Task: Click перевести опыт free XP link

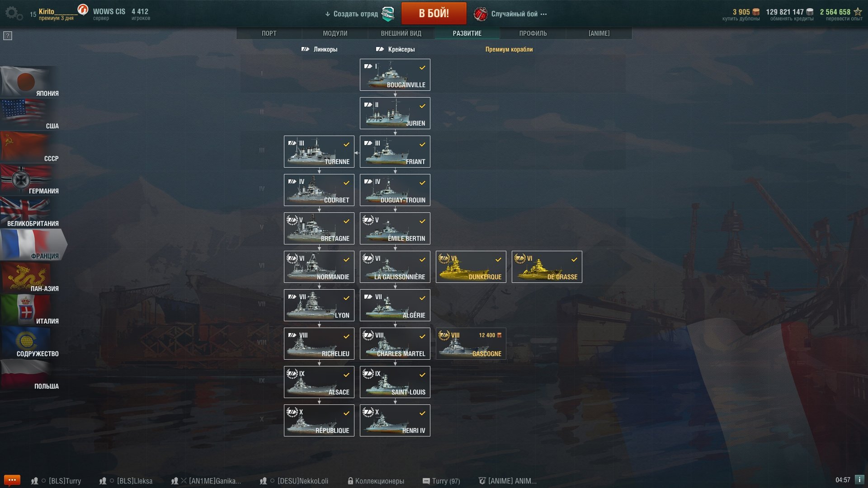Action: point(844,19)
